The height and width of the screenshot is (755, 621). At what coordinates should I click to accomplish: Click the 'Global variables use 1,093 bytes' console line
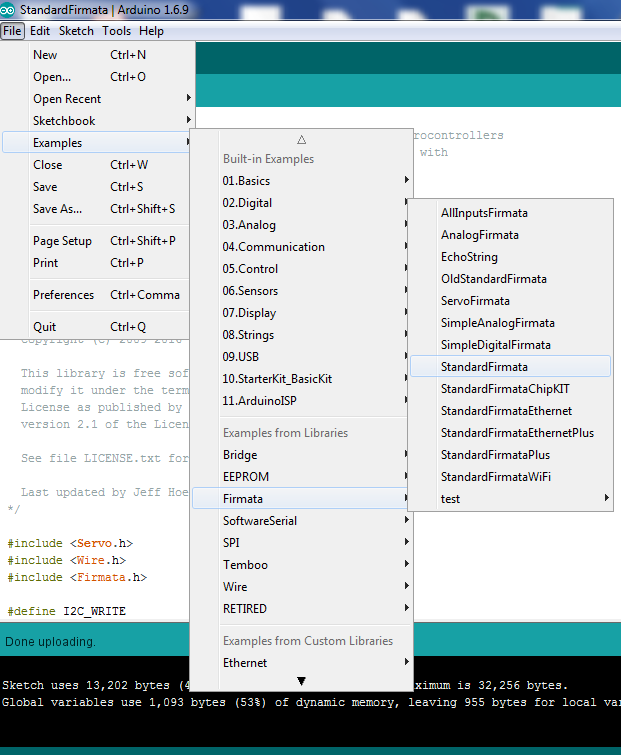(x=310, y=703)
